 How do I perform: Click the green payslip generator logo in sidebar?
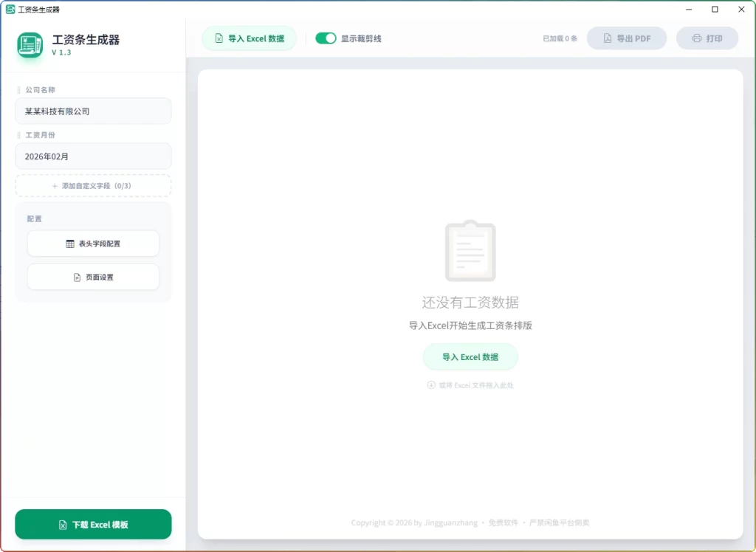[30, 45]
